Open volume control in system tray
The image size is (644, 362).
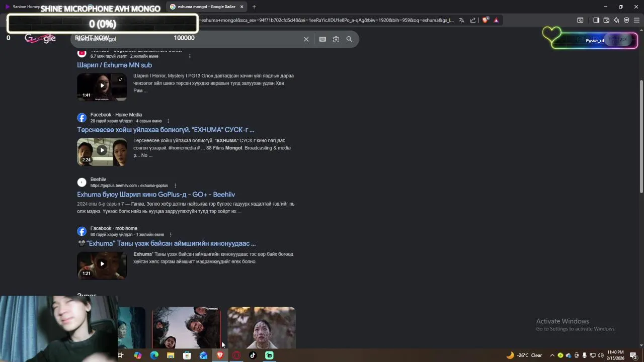click(600, 355)
